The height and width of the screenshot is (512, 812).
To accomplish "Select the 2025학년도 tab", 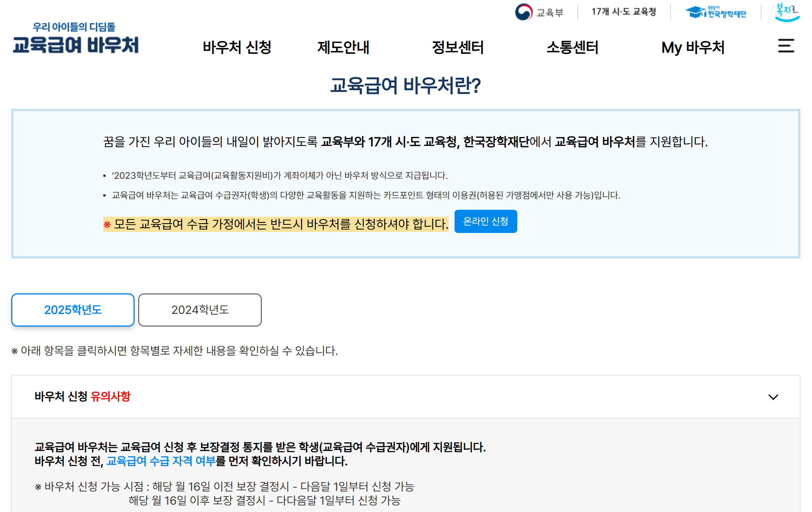I will [x=73, y=310].
